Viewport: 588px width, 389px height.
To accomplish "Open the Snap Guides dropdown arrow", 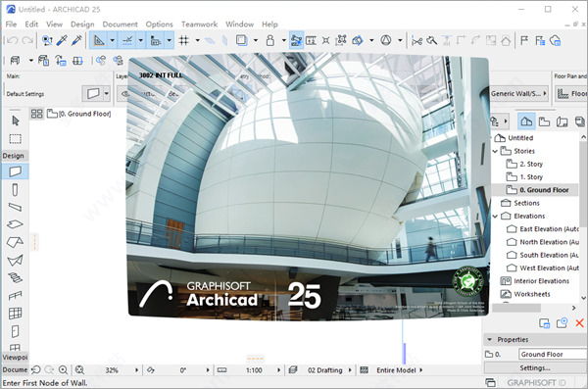I will click(x=140, y=40).
